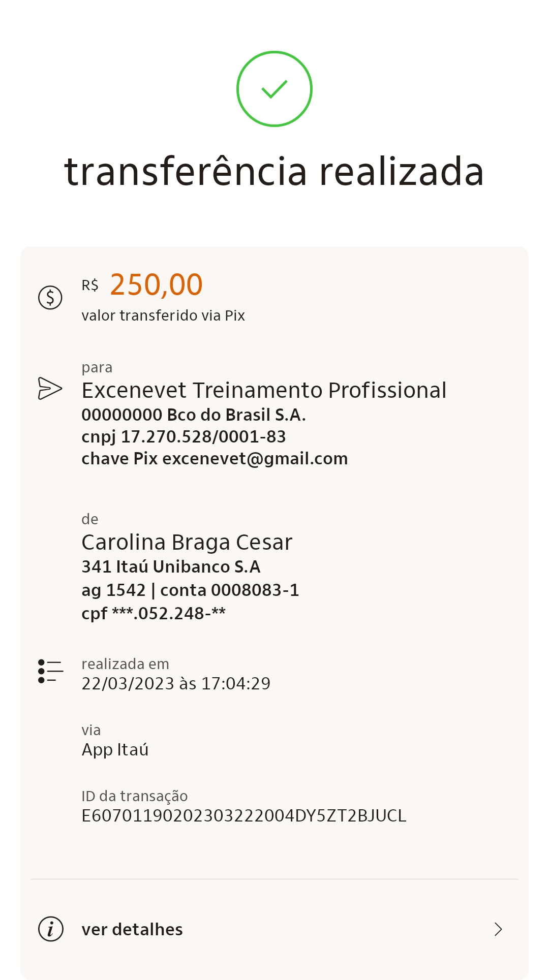This screenshot has width=549, height=980.
Task: Tap the list details icon
Action: 50,671
